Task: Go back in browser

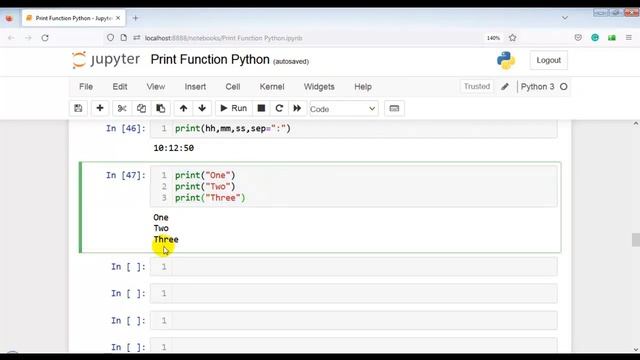Action: point(11,38)
